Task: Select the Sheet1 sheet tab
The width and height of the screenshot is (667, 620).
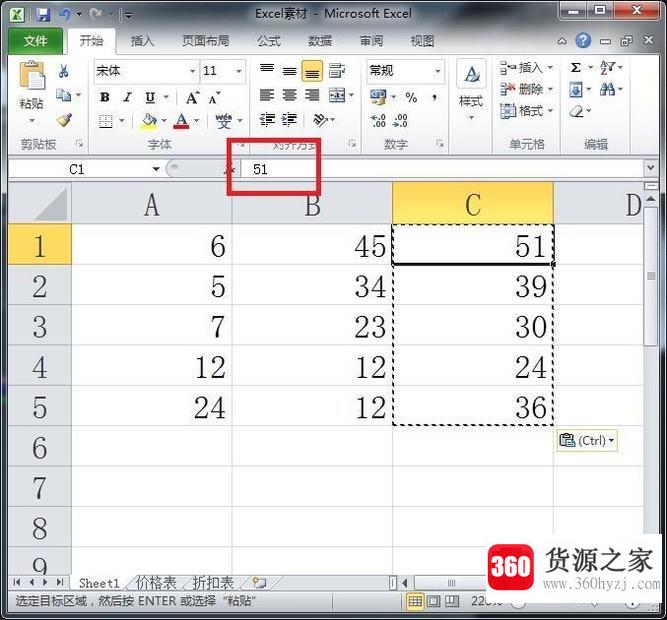Action: click(99, 583)
